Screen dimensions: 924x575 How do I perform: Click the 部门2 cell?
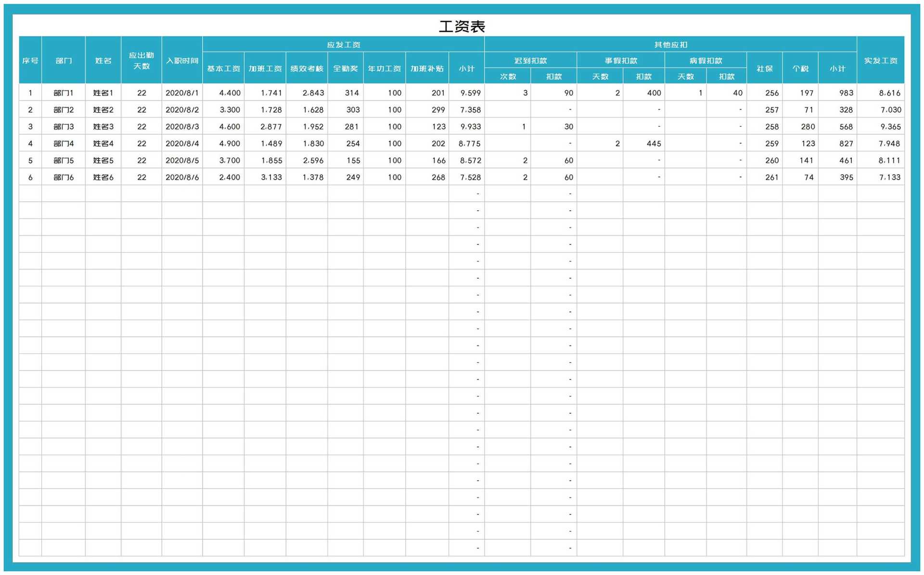64,109
